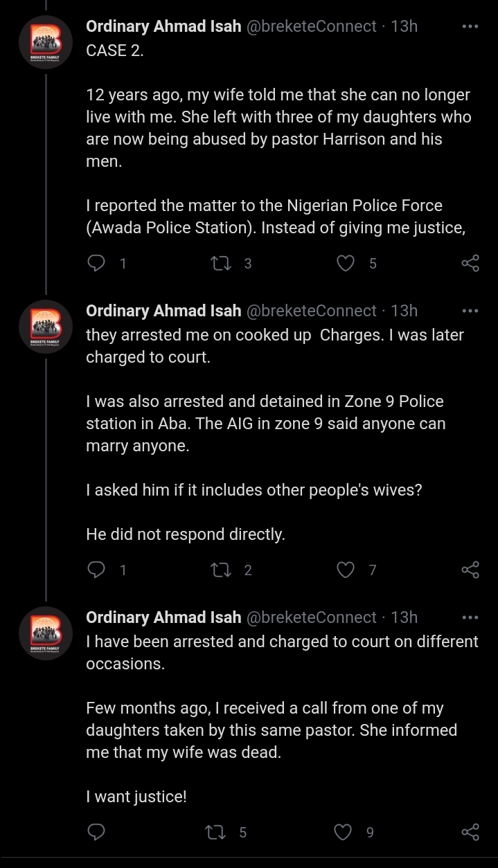Open more options on 'cooked up Charges' tweet

pos(470,311)
